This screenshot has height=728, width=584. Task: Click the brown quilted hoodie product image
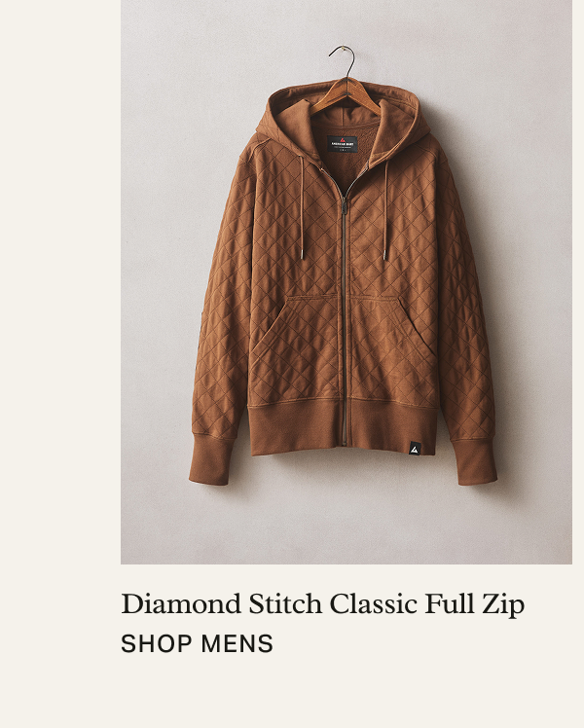[x=347, y=282]
